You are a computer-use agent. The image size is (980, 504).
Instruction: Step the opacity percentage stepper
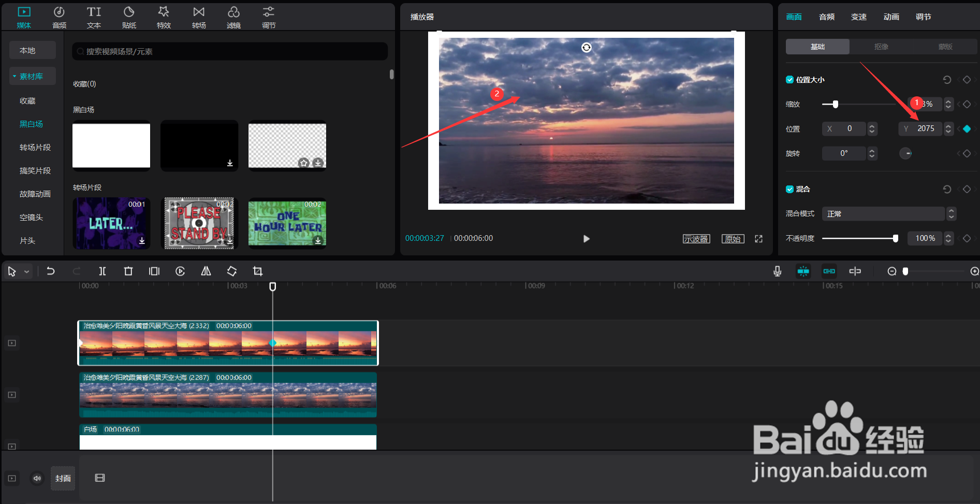click(x=948, y=238)
